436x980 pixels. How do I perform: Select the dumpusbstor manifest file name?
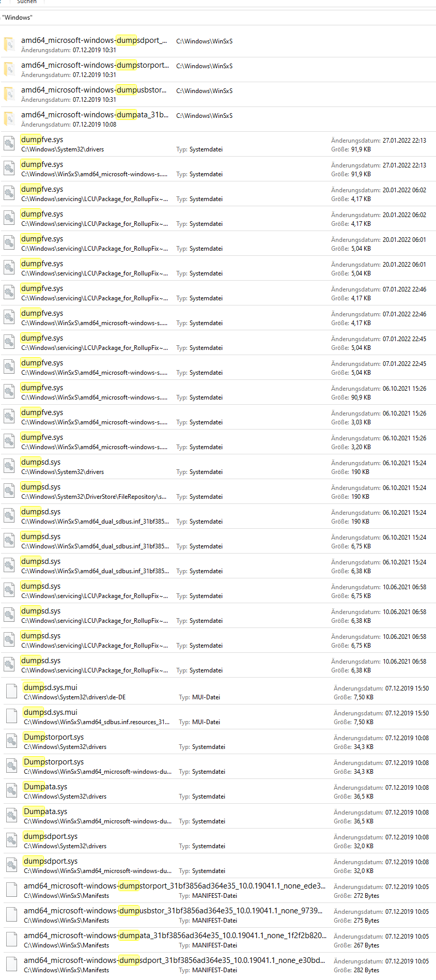[173, 911]
